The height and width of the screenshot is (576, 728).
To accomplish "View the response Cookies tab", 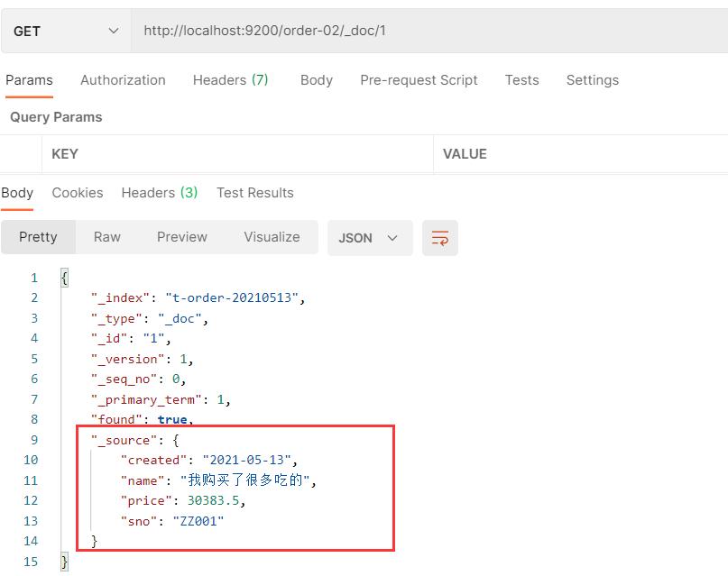I will click(77, 192).
